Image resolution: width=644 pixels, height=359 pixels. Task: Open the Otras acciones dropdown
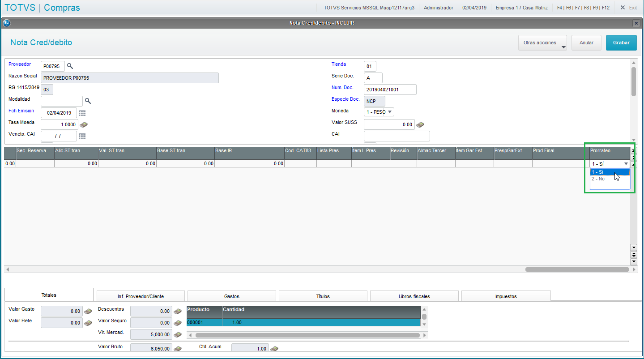542,43
